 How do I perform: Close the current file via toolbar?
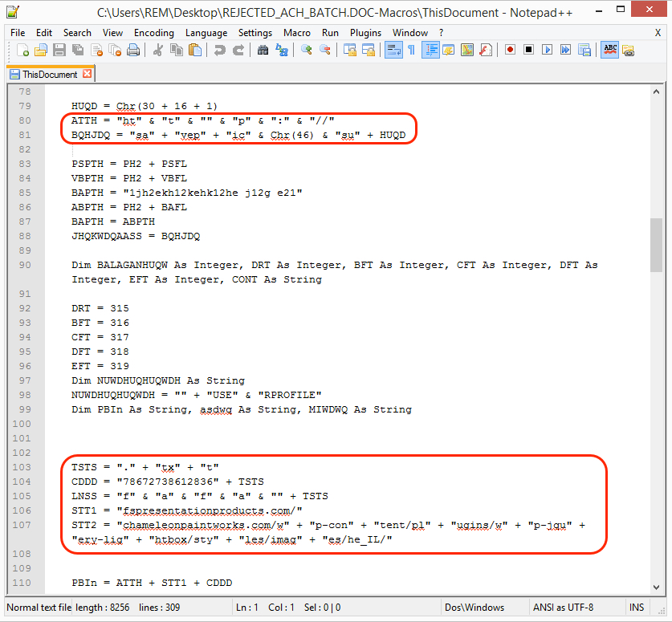tap(96, 50)
